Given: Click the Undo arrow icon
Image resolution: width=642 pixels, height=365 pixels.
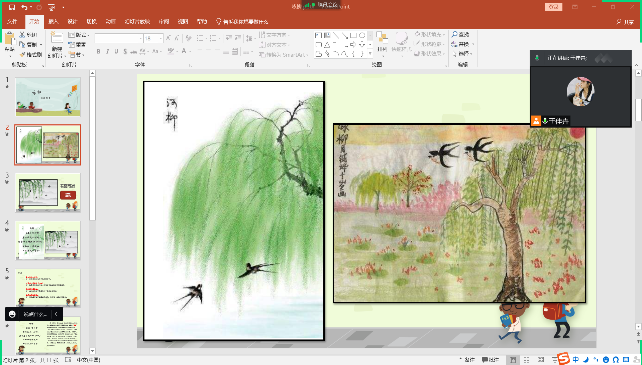Looking at the screenshot, I should (24, 7).
